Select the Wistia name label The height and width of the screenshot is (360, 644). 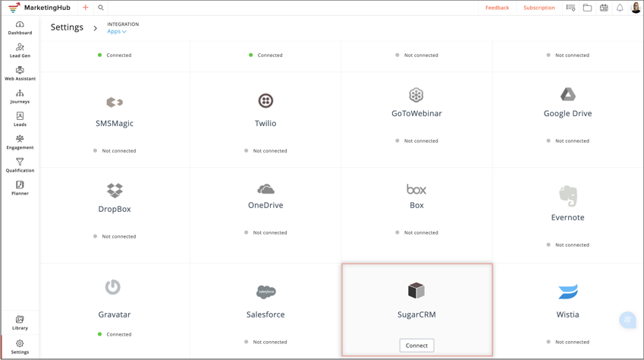[x=567, y=314]
